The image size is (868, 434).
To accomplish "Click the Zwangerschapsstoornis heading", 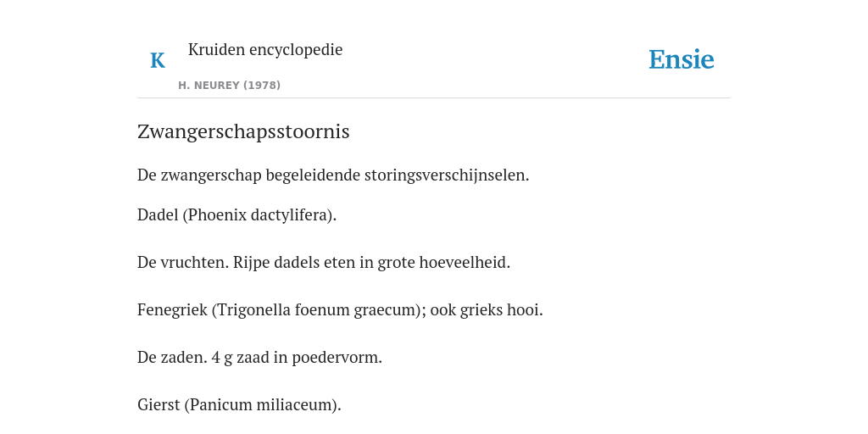I will 243,131.
